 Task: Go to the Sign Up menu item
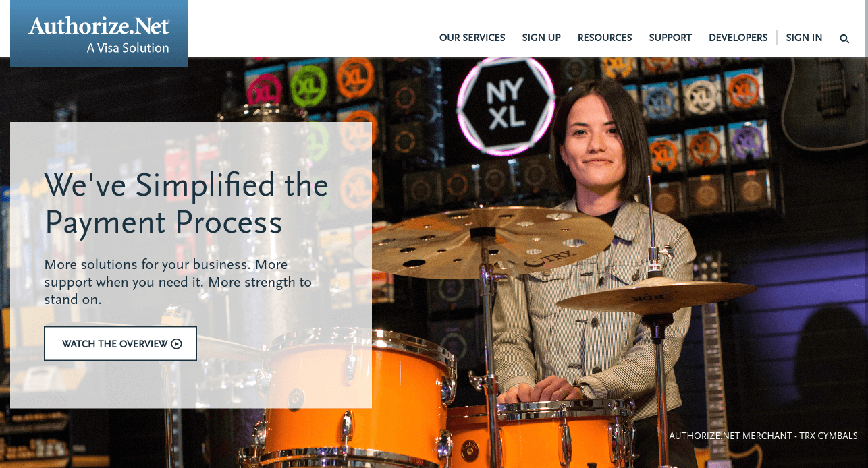tap(541, 38)
